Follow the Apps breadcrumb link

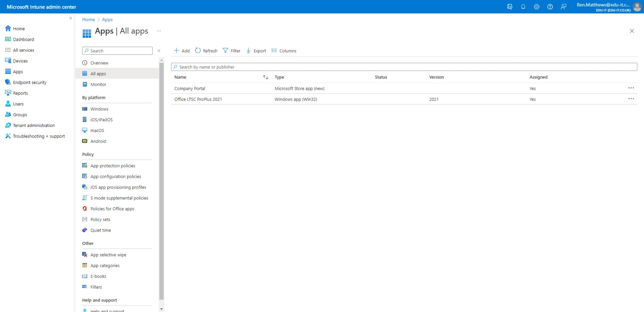pos(107,19)
